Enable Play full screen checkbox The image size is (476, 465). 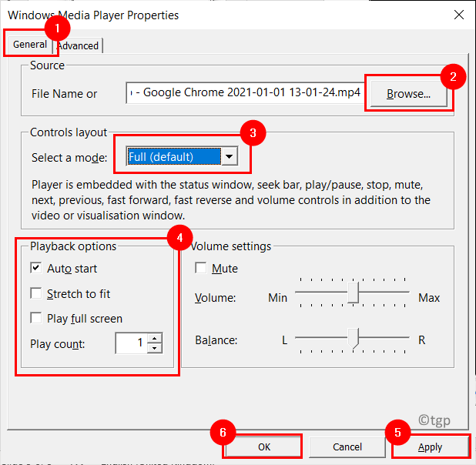35,318
